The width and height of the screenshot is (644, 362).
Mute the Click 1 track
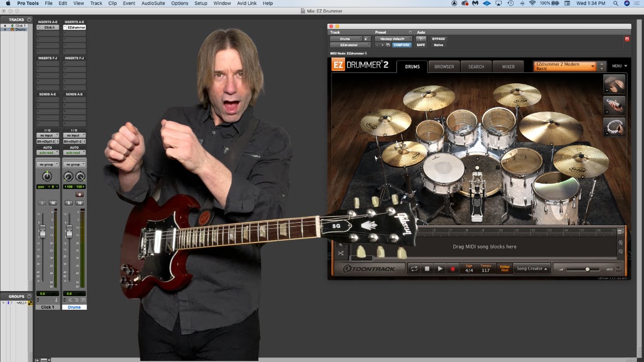point(53,203)
